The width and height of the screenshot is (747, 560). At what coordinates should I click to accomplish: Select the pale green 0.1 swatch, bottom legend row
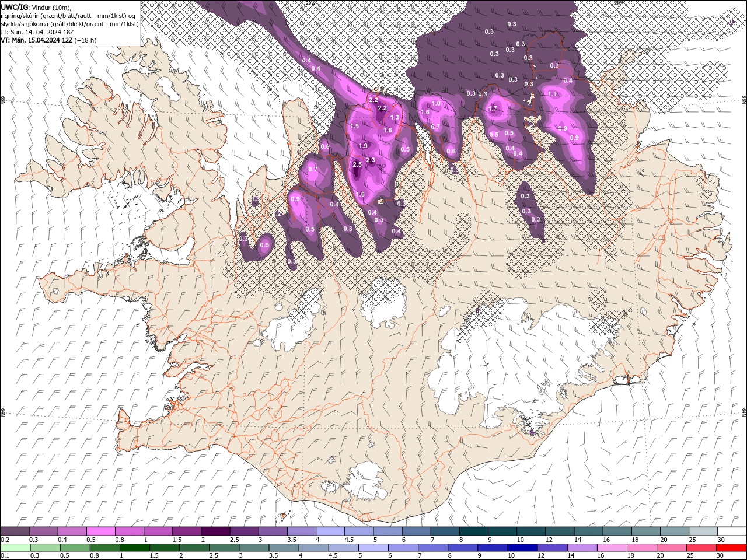click(15, 548)
